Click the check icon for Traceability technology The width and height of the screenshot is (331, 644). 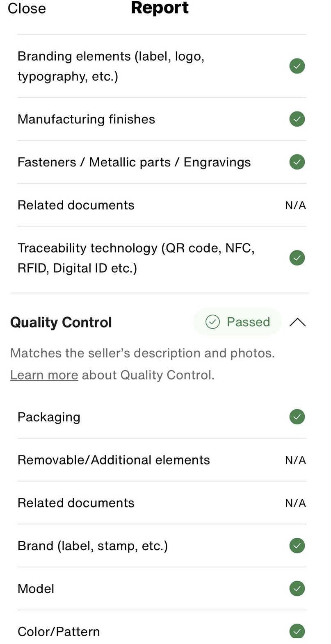297,258
